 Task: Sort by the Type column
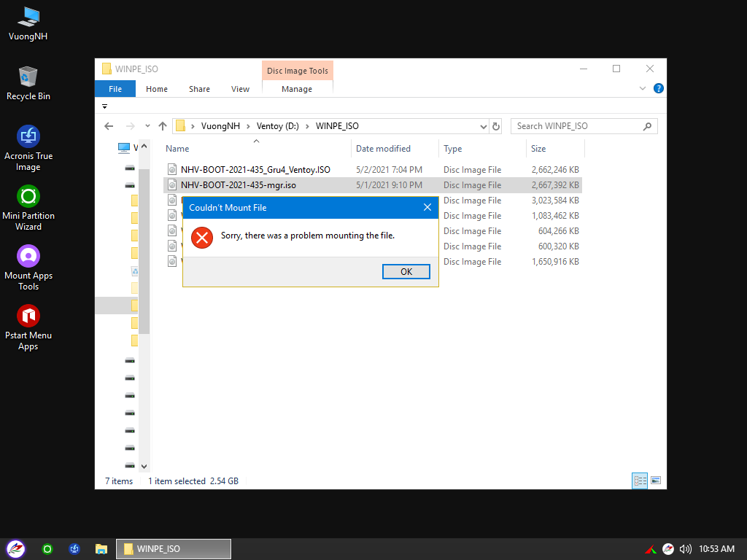click(452, 149)
